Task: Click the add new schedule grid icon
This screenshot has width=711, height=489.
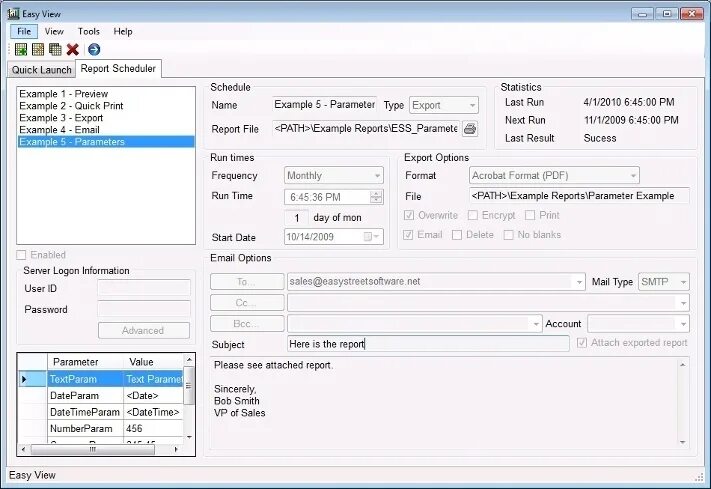Action: click(x=21, y=49)
